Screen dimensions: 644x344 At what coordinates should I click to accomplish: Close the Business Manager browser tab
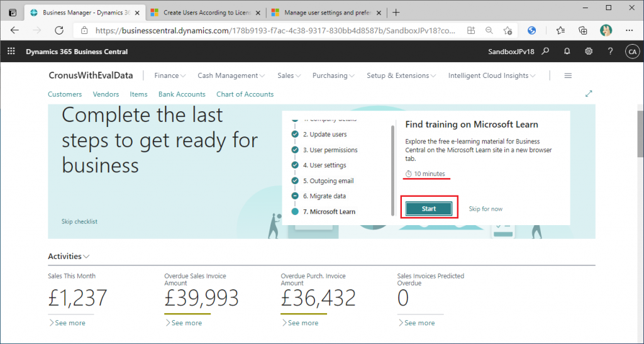(137, 13)
